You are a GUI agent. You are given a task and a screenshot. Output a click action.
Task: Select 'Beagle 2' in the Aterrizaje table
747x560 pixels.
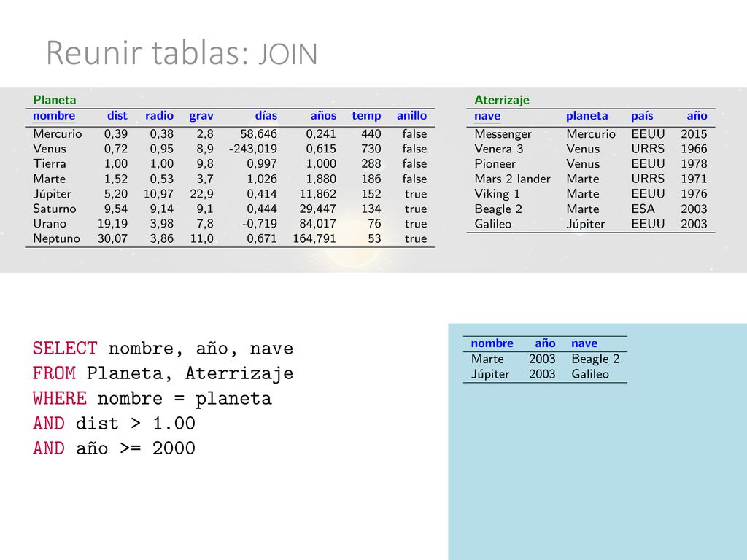[x=498, y=209]
